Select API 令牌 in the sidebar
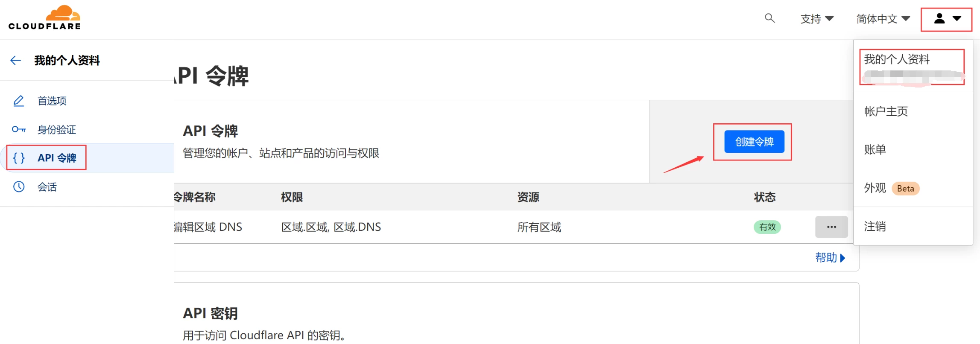 coord(57,158)
